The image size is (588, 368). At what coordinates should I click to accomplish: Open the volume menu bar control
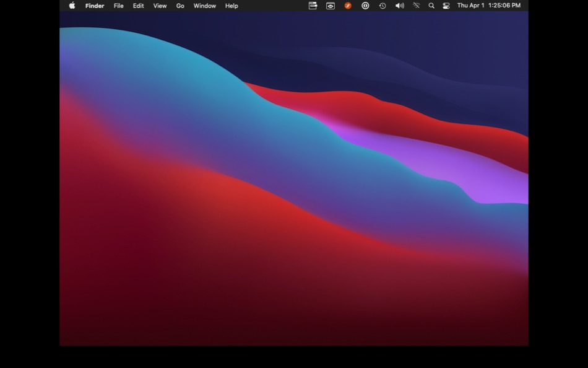pyautogui.click(x=400, y=6)
